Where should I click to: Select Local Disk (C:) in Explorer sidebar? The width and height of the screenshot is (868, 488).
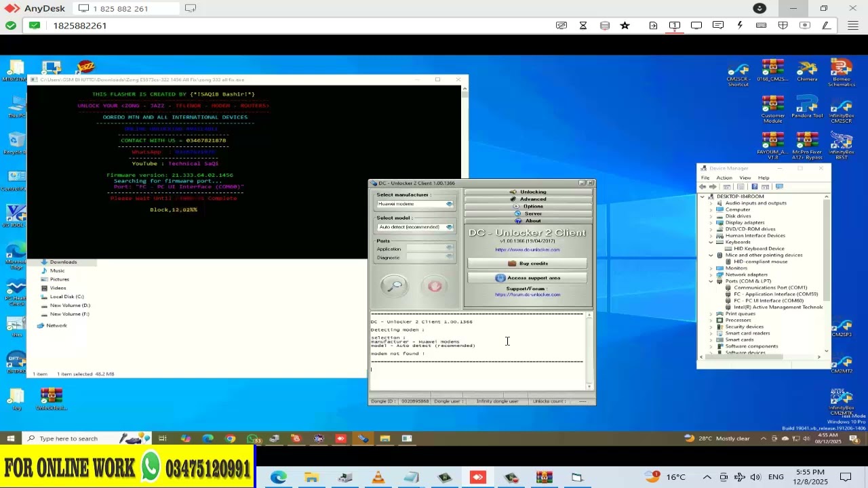tap(66, 297)
